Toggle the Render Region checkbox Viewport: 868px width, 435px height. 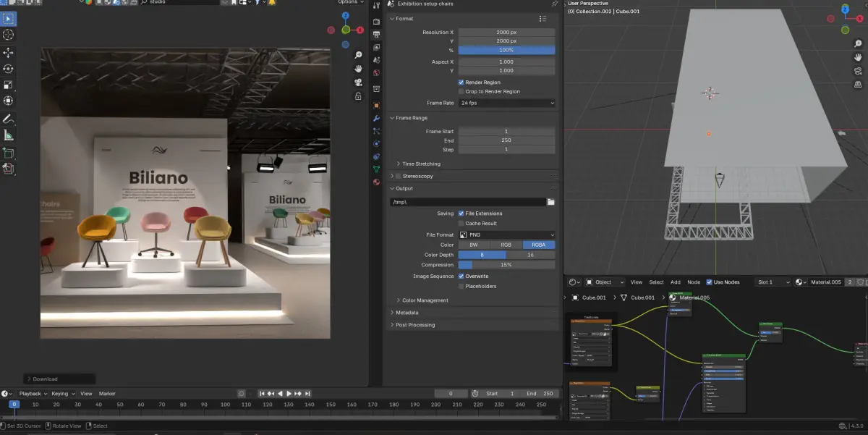click(x=461, y=83)
